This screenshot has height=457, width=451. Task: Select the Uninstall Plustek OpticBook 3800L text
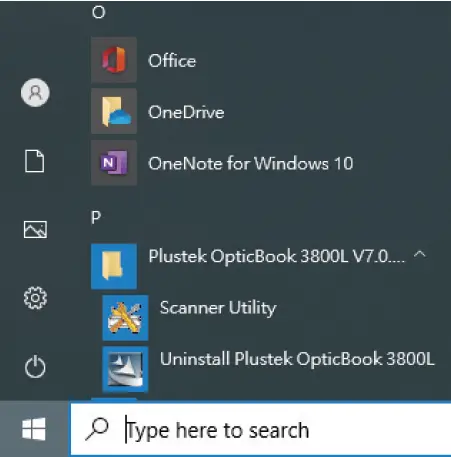pyautogui.click(x=297, y=359)
